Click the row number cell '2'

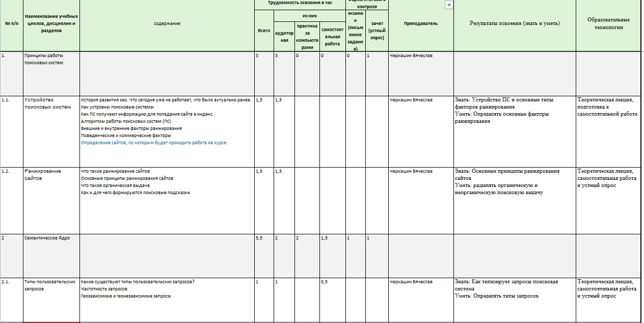click(12, 256)
